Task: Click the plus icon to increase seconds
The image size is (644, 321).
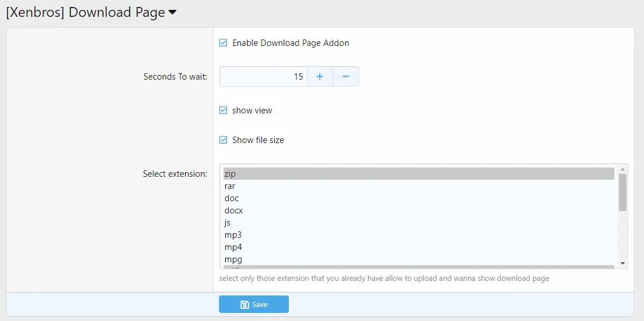Action: [x=320, y=77]
